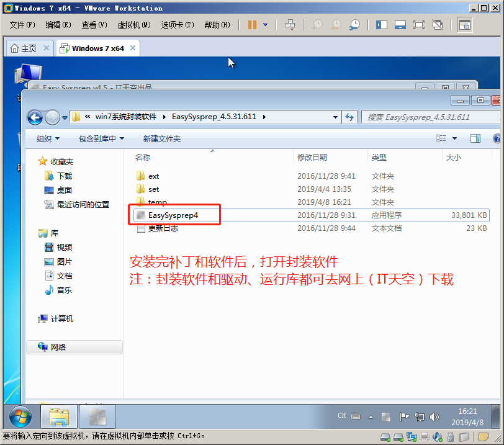Open the 虚拟机(M) menu
504x445 pixels.
point(134,25)
